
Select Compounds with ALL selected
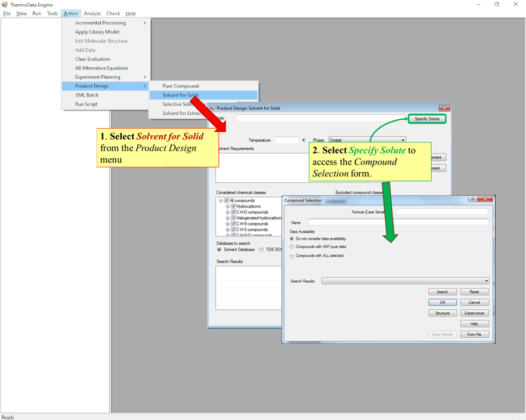pyautogui.click(x=292, y=256)
